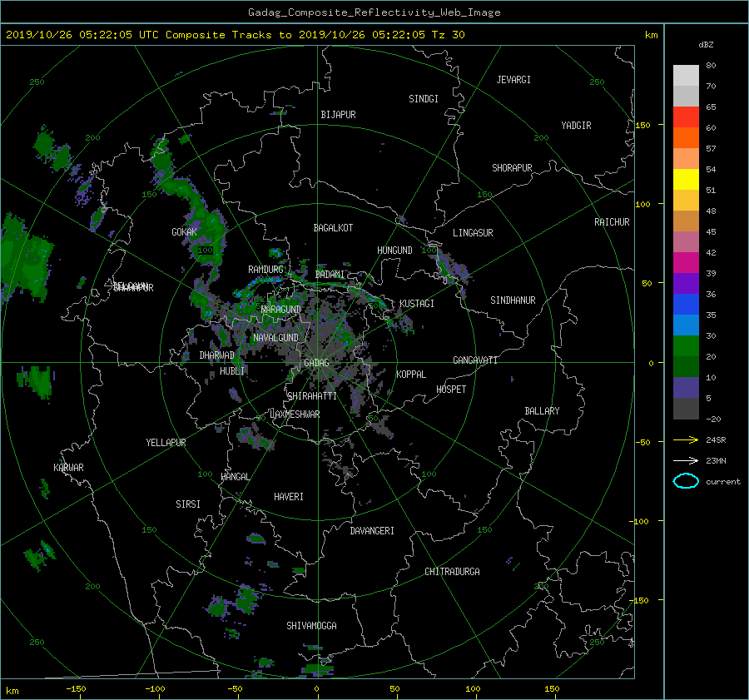749x700 pixels.
Task: Click the SHIRAHATTI city label
Action: (x=312, y=396)
